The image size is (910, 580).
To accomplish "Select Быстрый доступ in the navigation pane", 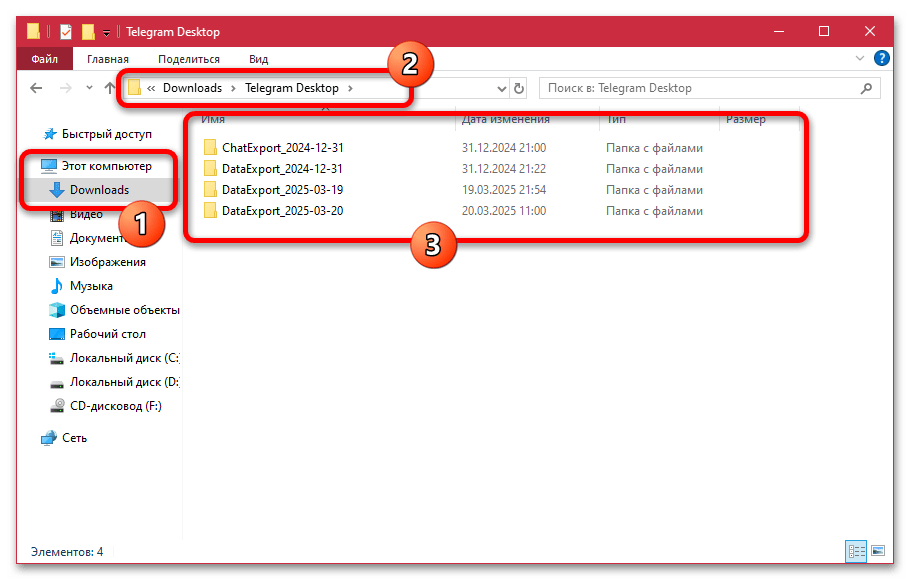I will pyautogui.click(x=107, y=134).
